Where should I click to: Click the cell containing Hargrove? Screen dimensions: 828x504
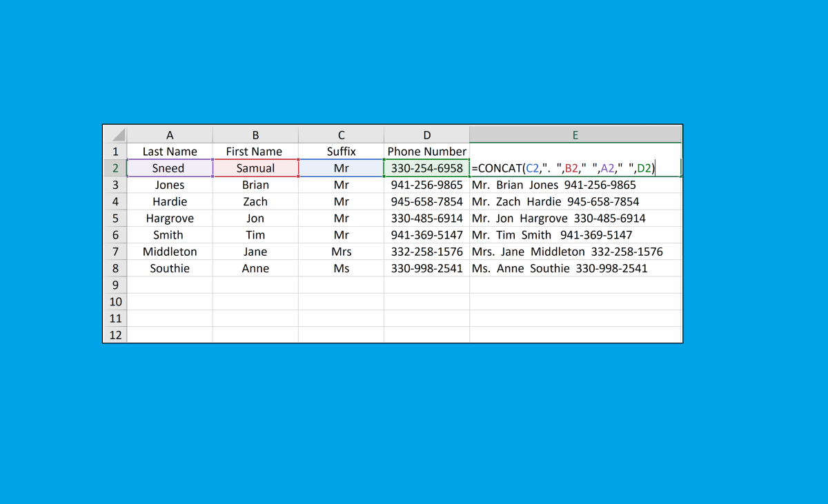tap(170, 218)
